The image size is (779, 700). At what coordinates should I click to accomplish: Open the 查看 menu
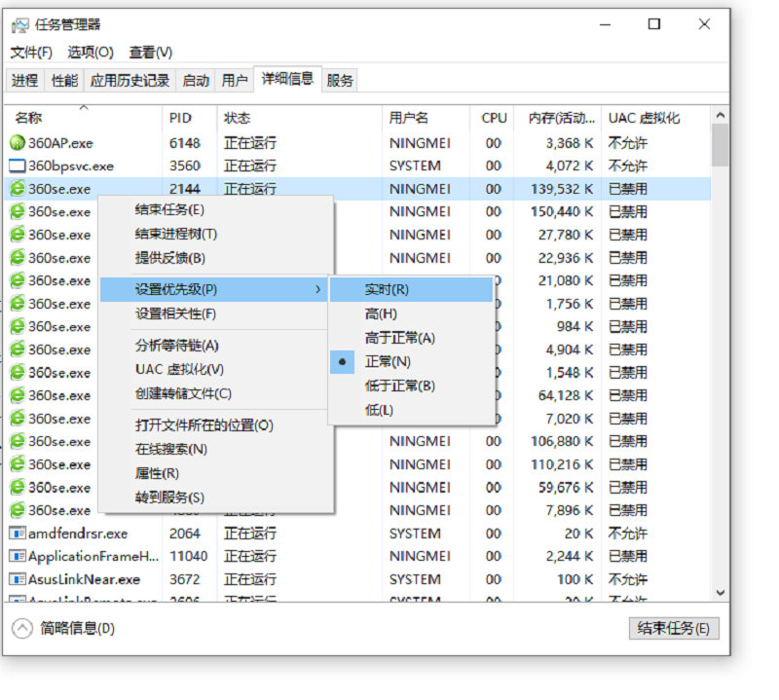[x=151, y=52]
